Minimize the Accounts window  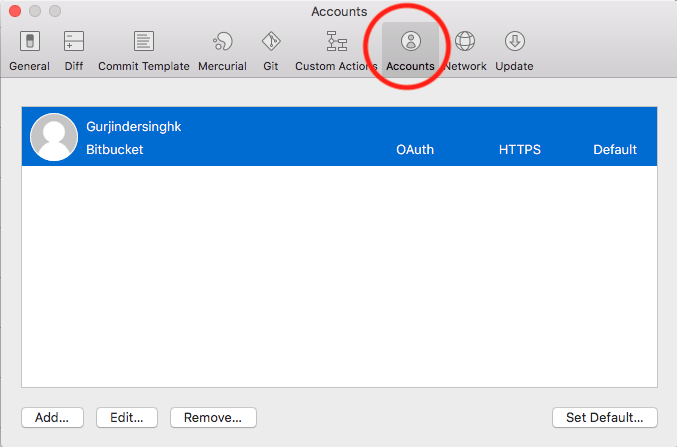[34, 12]
